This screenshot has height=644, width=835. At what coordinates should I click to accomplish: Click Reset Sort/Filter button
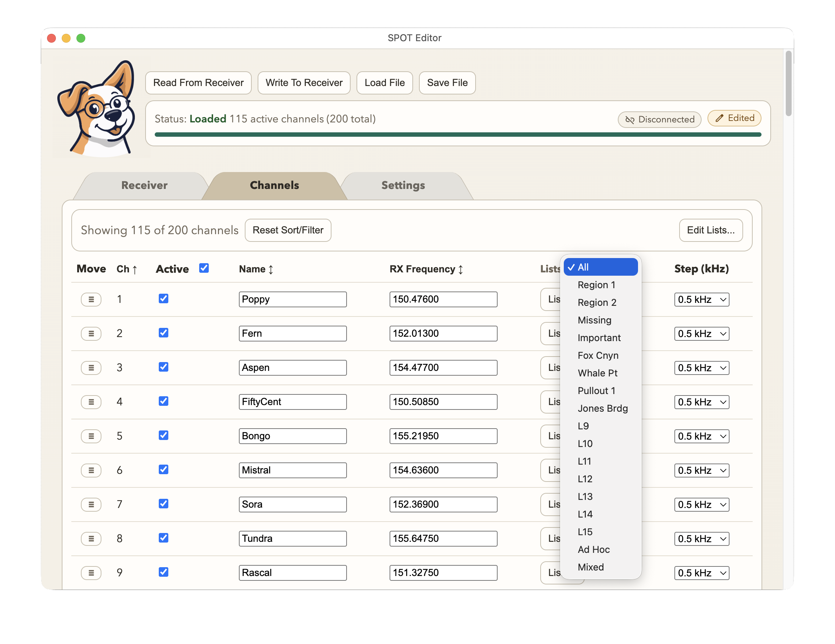click(288, 230)
